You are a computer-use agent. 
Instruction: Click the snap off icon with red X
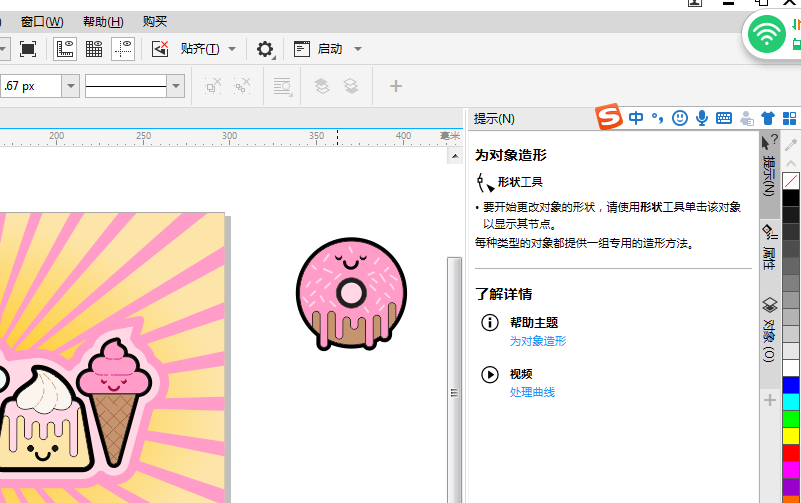160,48
